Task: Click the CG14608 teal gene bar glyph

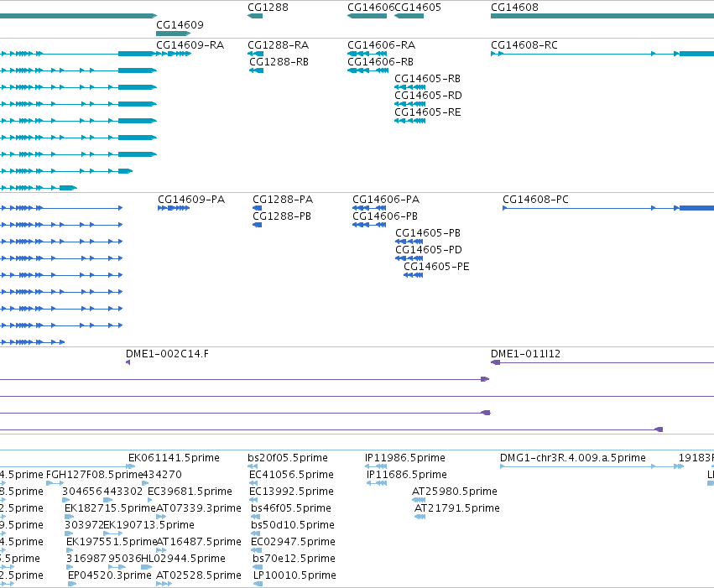Action: 602,16
